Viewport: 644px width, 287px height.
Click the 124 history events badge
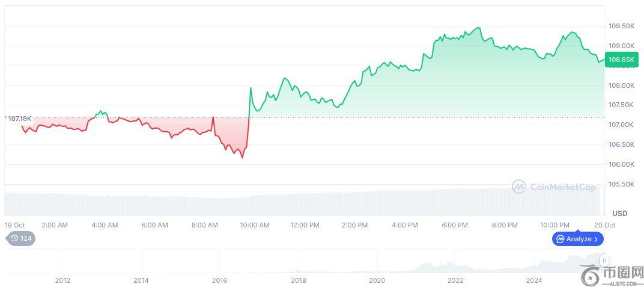point(22,238)
